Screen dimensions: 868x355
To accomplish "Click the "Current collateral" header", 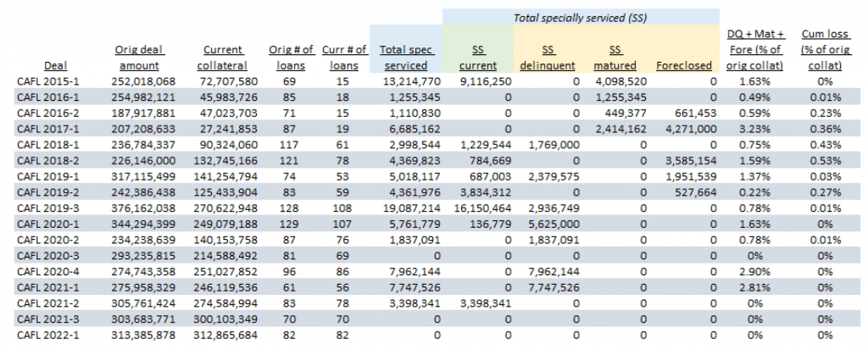I will 223,58.
